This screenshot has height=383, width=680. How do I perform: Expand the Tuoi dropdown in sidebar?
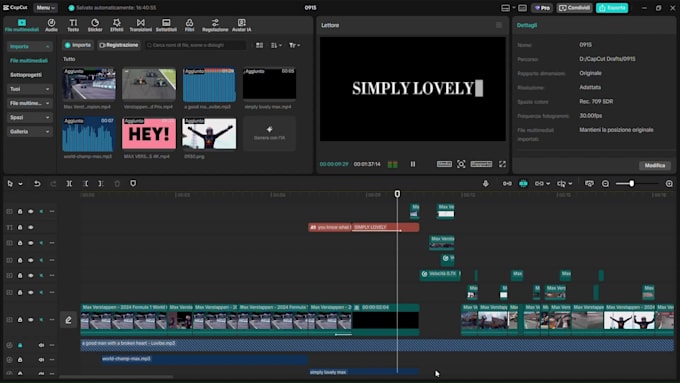coord(29,89)
